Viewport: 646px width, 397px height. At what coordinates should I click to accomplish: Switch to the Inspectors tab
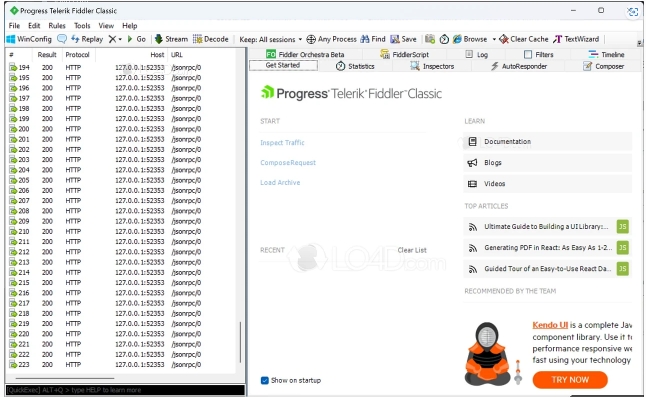pyautogui.click(x=432, y=66)
